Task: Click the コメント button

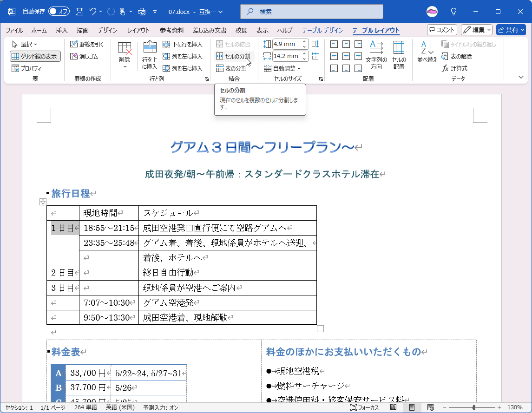Action: [441, 30]
